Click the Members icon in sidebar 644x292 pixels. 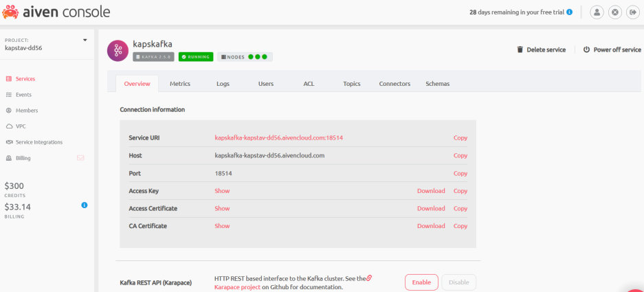(x=9, y=111)
